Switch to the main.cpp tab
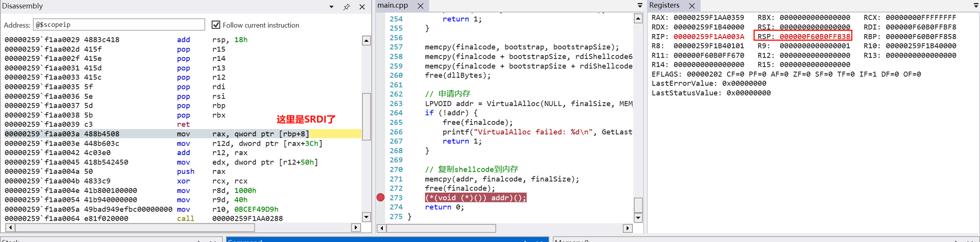 tap(393, 6)
